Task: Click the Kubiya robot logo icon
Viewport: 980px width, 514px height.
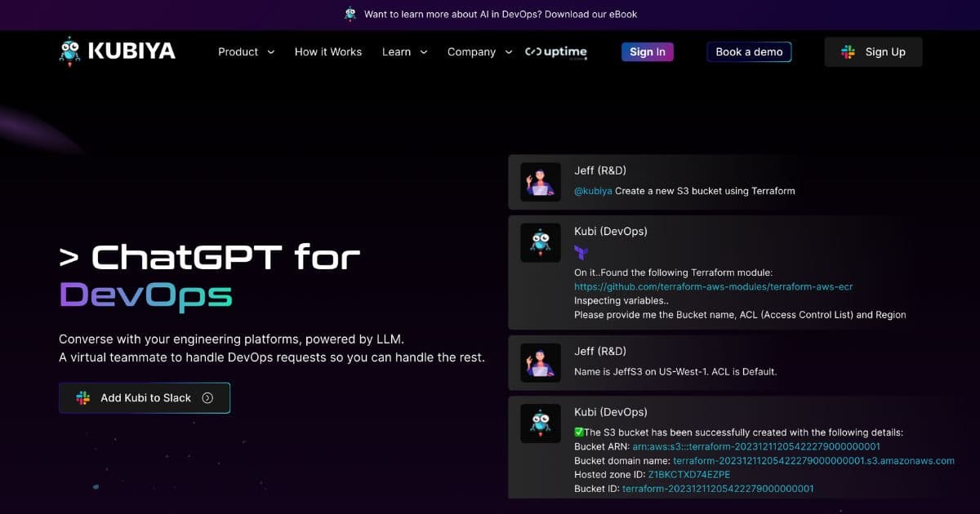Action: (x=70, y=51)
